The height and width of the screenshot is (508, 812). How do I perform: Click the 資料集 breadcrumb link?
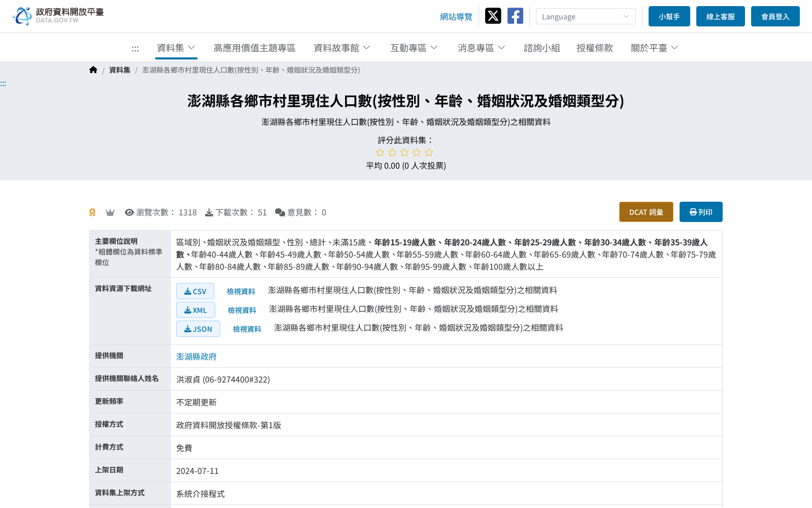click(120, 70)
